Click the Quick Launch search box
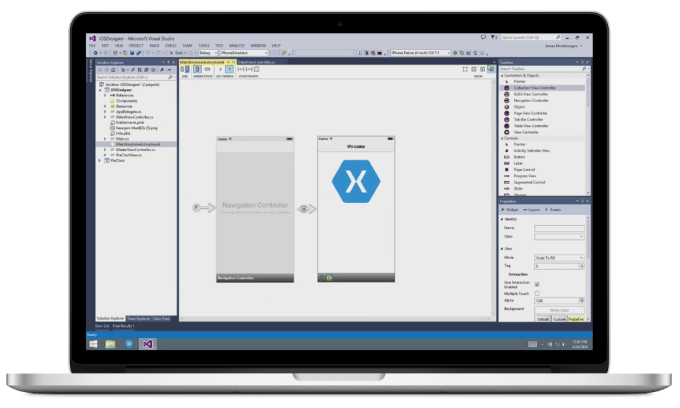 [x=531, y=37]
